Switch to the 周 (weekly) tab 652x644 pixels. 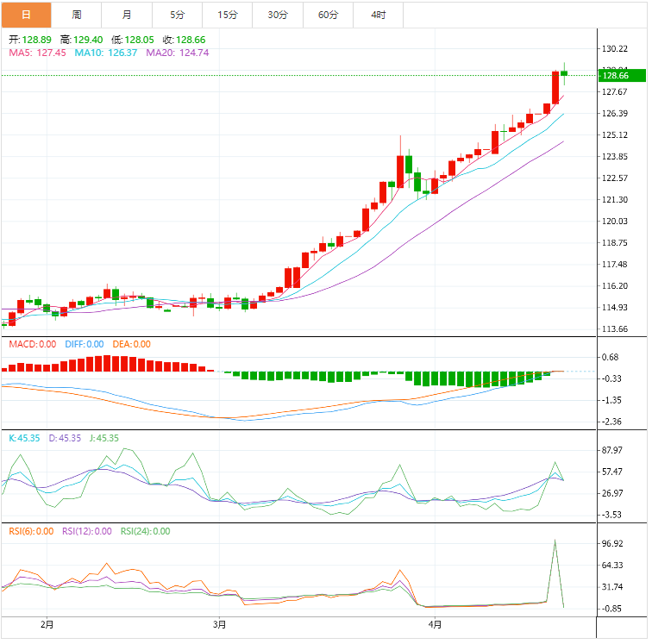(x=77, y=15)
